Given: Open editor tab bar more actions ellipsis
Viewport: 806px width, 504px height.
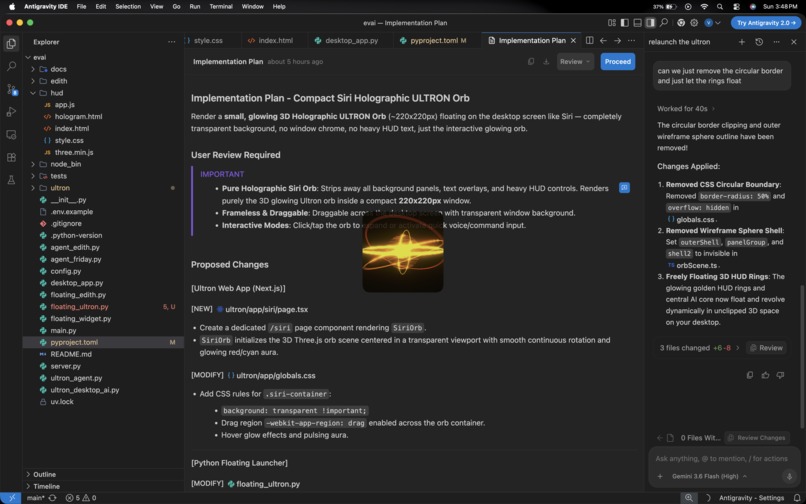Looking at the screenshot, I should click(x=632, y=41).
